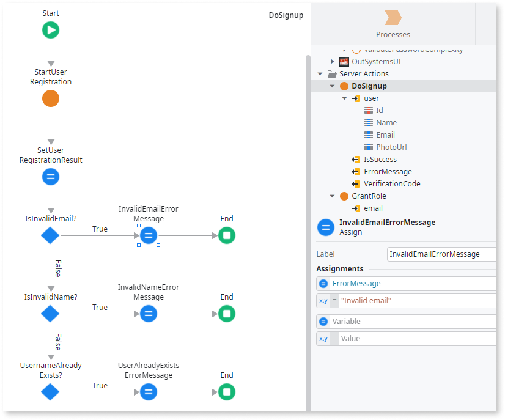Viewport: 505px width, 420px height.
Task: Select the IsInvalidName? decision diamond
Action: click(x=50, y=314)
